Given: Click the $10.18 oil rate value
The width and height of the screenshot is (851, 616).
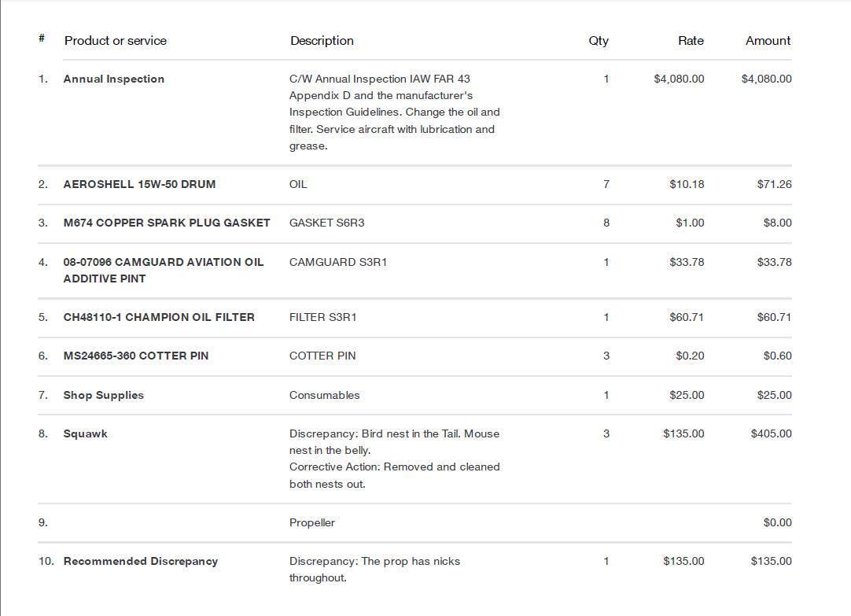Looking at the screenshot, I should pyautogui.click(x=687, y=184).
